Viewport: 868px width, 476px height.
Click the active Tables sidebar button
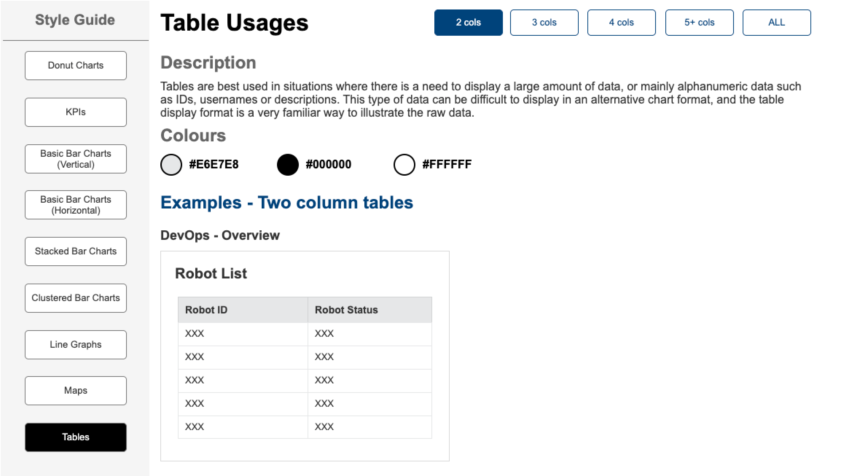[76, 437]
